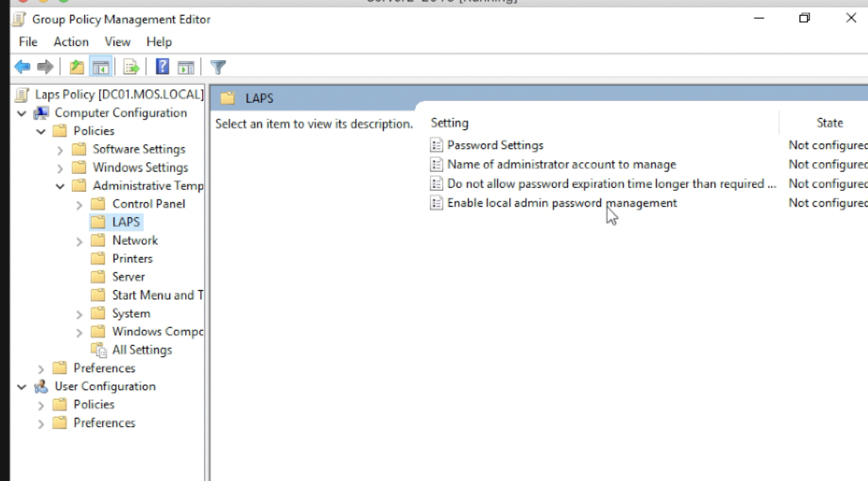Click the Up one level folder icon
This screenshot has height=481, width=868.
[77, 68]
